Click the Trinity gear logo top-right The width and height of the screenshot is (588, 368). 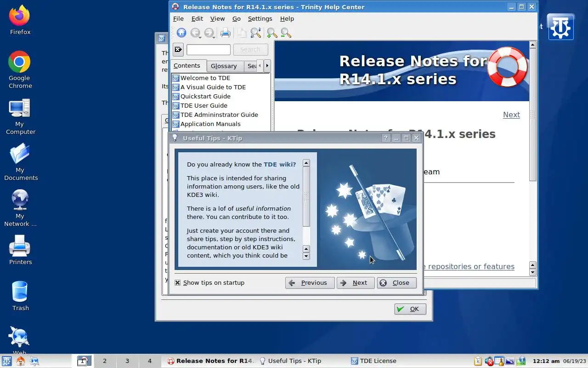560,27
